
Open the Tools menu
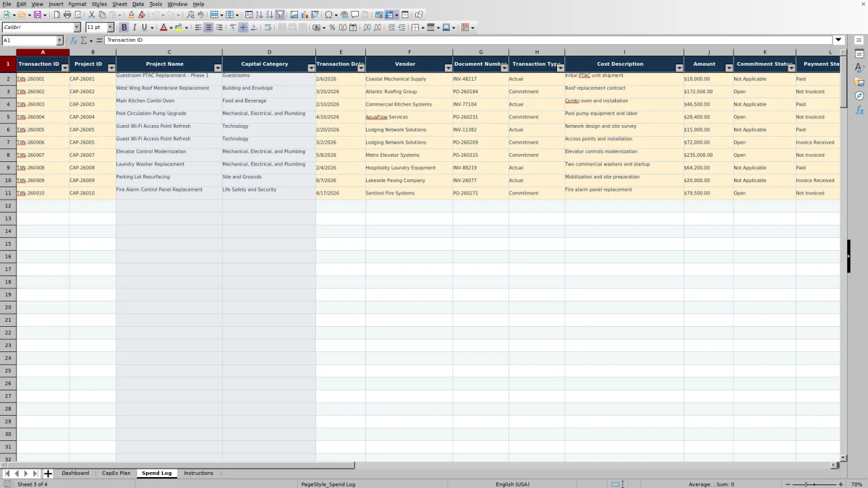[156, 4]
